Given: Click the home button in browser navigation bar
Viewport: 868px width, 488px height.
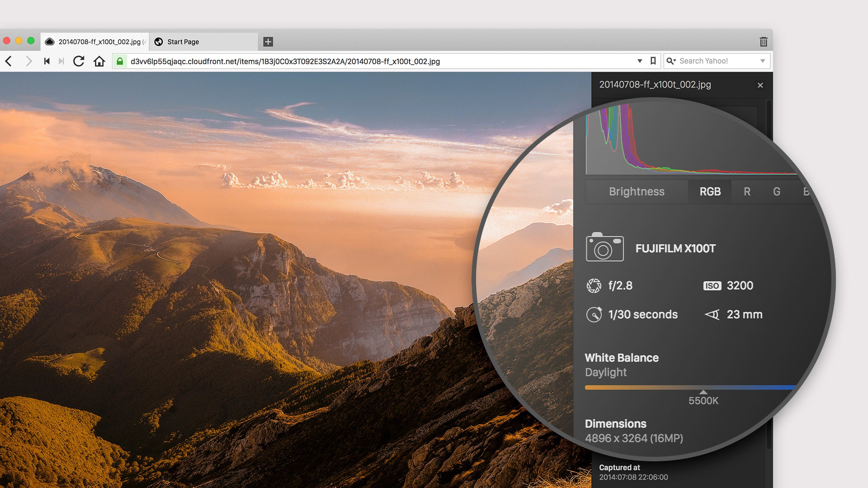Looking at the screenshot, I should [99, 61].
